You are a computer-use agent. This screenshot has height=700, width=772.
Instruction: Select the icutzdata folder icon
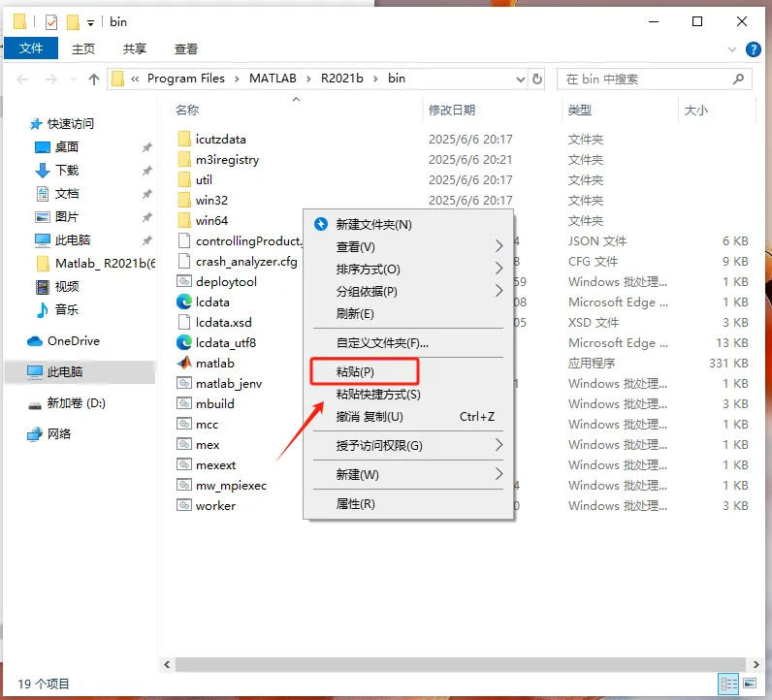coord(183,139)
